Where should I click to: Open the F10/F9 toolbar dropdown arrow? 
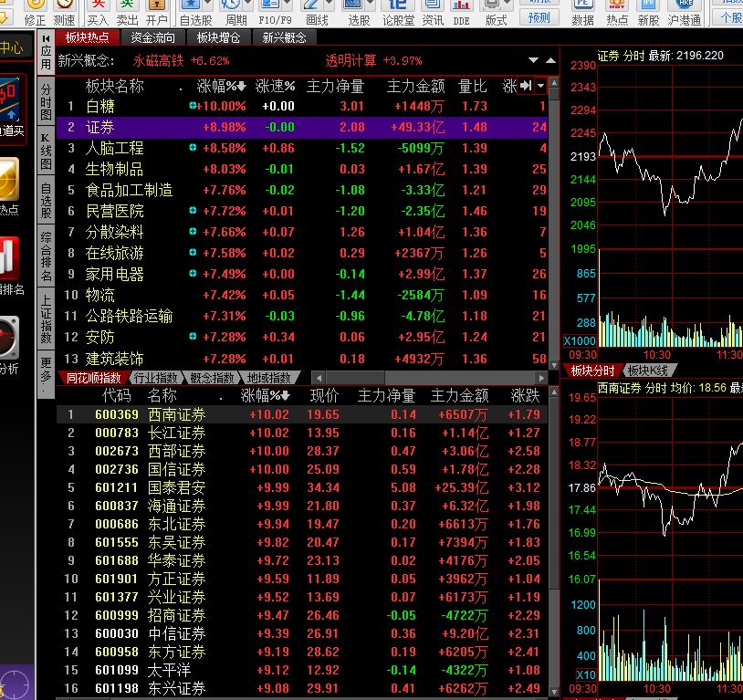coord(288,5)
